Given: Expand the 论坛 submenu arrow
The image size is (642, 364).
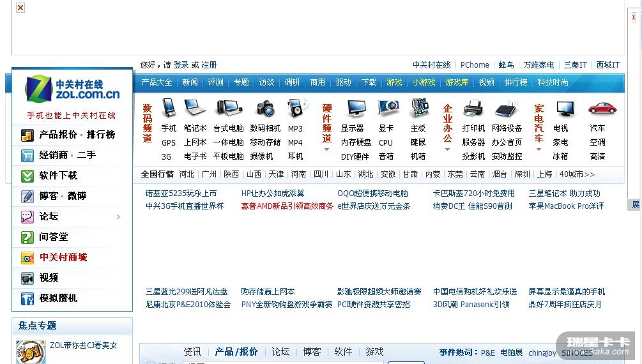Looking at the screenshot, I should [x=118, y=216].
